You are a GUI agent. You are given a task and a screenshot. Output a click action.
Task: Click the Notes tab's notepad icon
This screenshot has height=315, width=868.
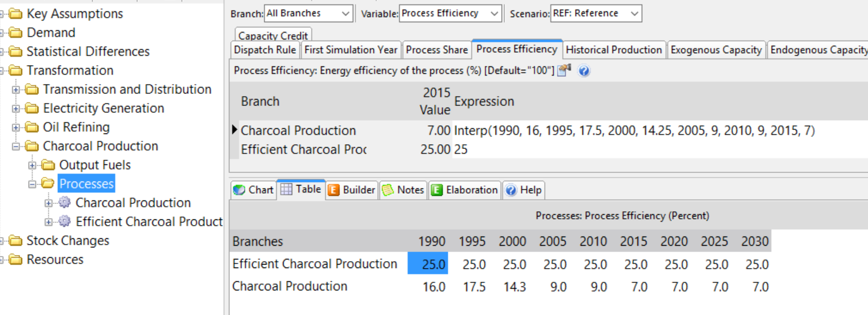click(x=388, y=190)
